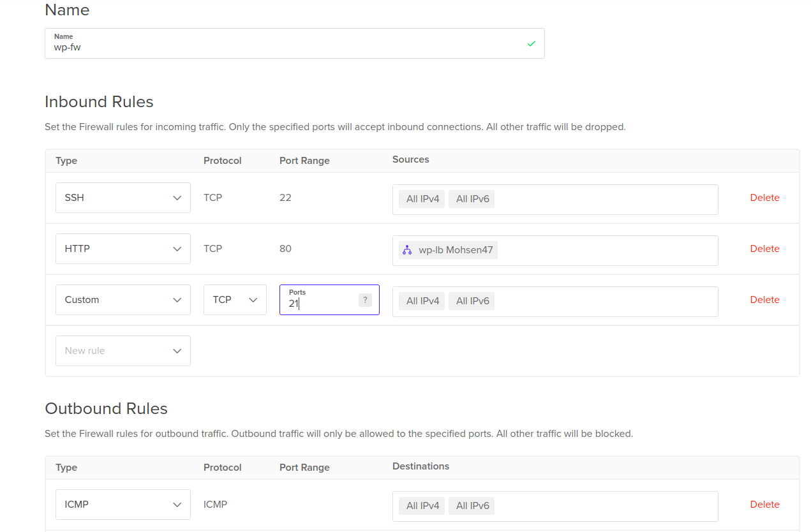Delete the Custom port 21 rule
Image resolution: width=811 pixels, height=532 pixels.
764,300
